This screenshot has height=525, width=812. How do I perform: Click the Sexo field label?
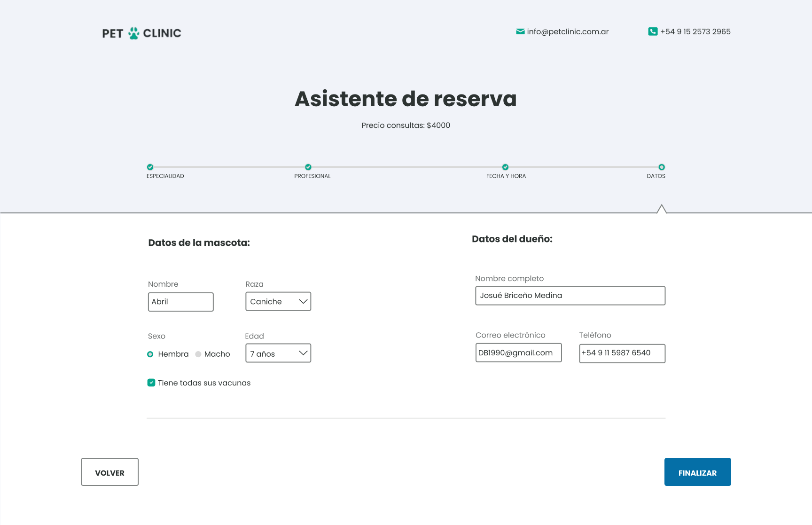(x=156, y=337)
